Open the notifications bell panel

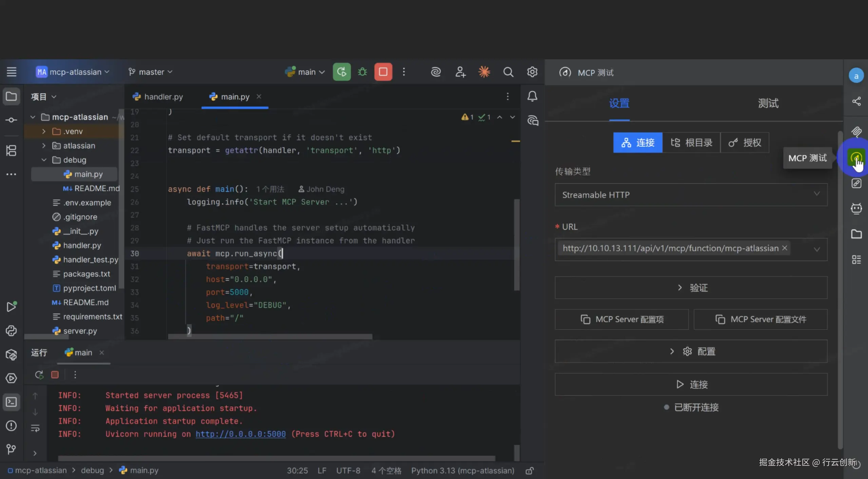tap(532, 96)
